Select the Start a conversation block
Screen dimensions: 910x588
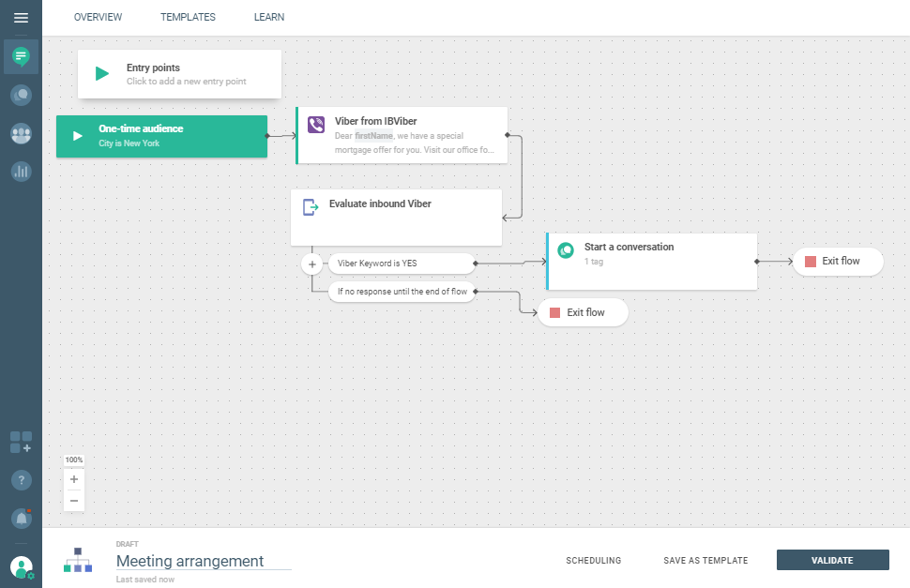(x=651, y=261)
